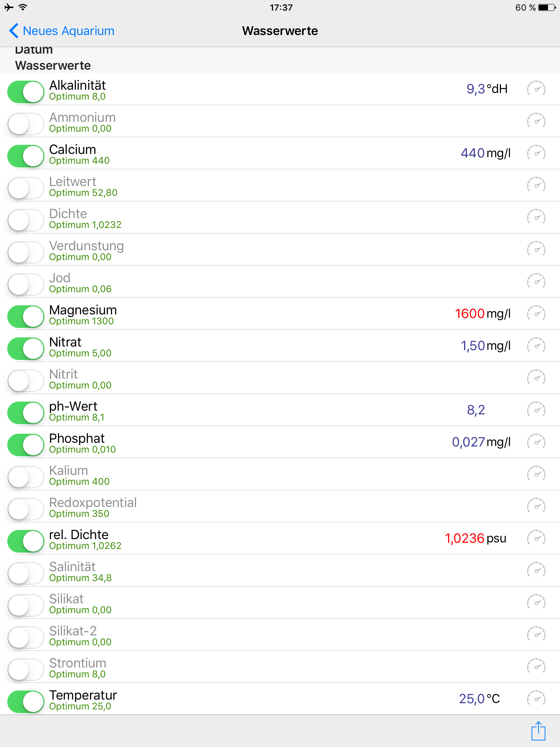Disable the Calcium switch

point(26,156)
